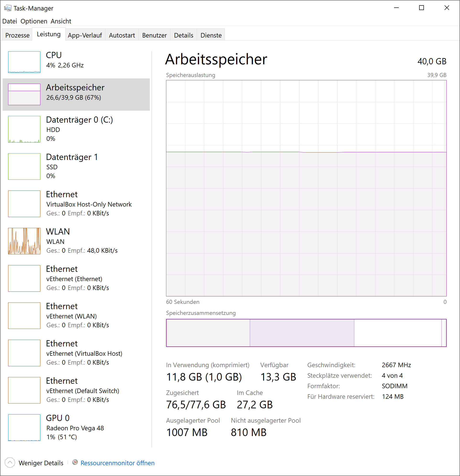Select GPU 0 Radeon Pro Vega graph

click(x=24, y=427)
